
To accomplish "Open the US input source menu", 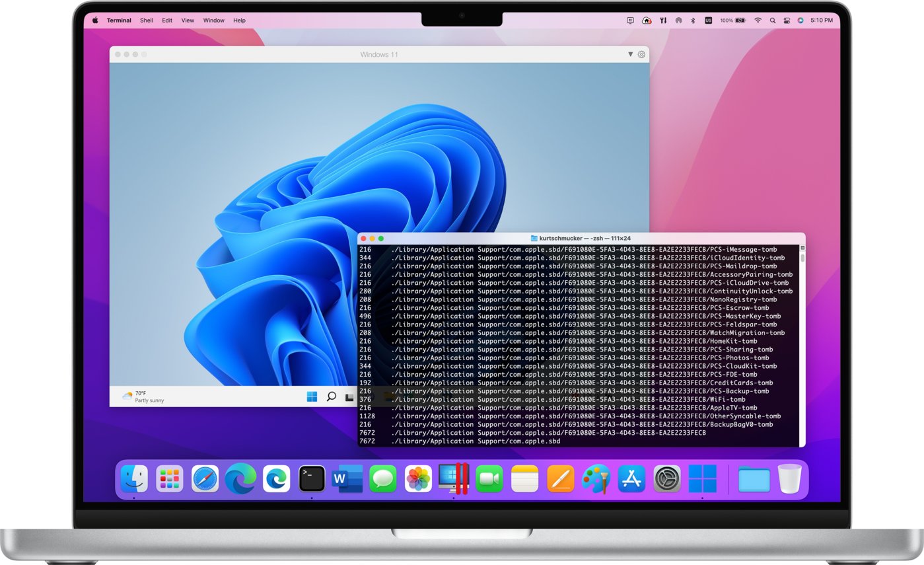I will (709, 20).
